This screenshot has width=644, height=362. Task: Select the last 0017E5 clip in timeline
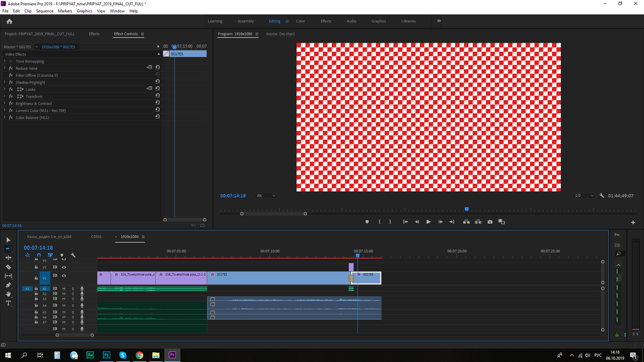pos(367,277)
